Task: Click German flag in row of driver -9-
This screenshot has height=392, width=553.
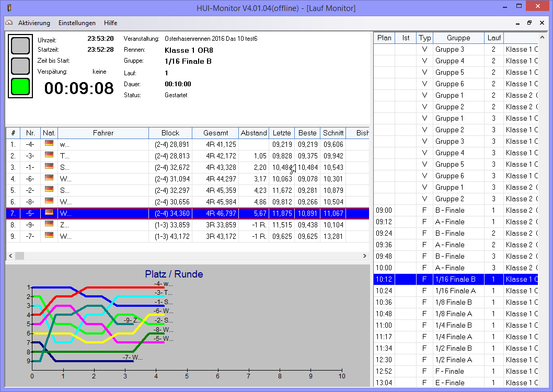Action: [x=49, y=224]
